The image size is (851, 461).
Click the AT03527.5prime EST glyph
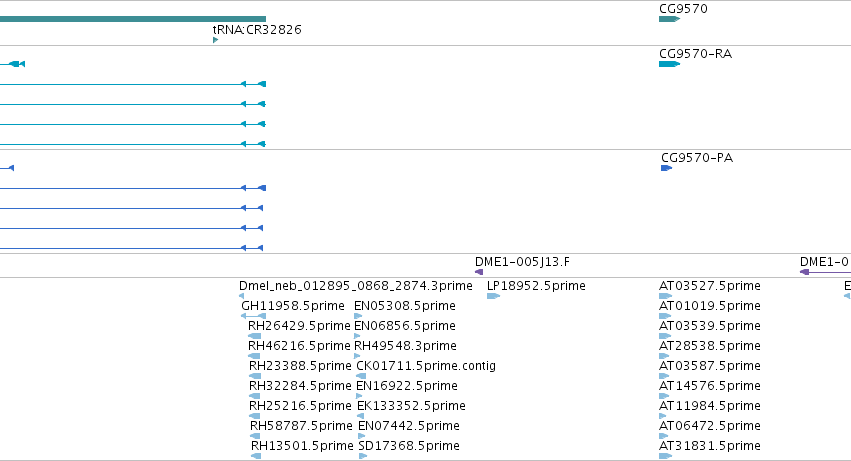(x=665, y=296)
